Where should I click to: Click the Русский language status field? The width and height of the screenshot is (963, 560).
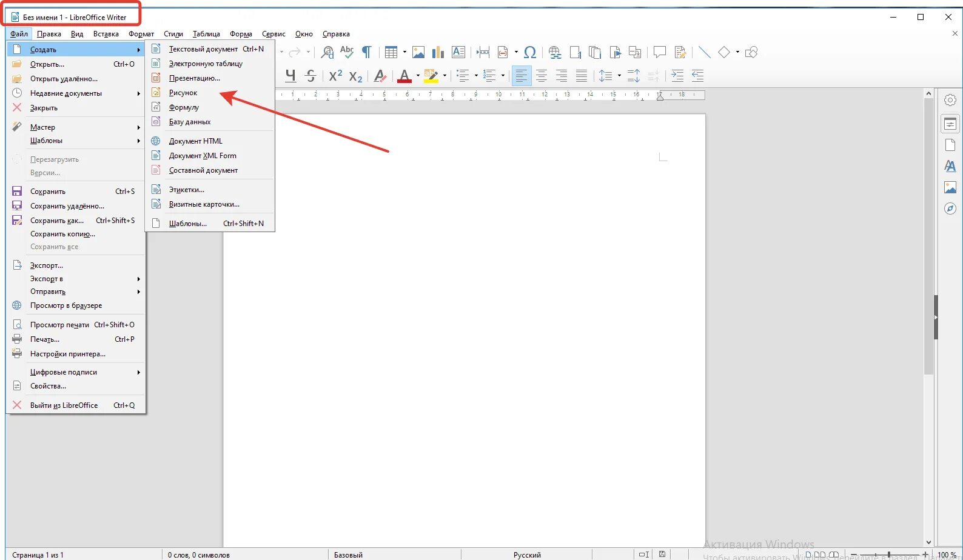pyautogui.click(x=527, y=555)
